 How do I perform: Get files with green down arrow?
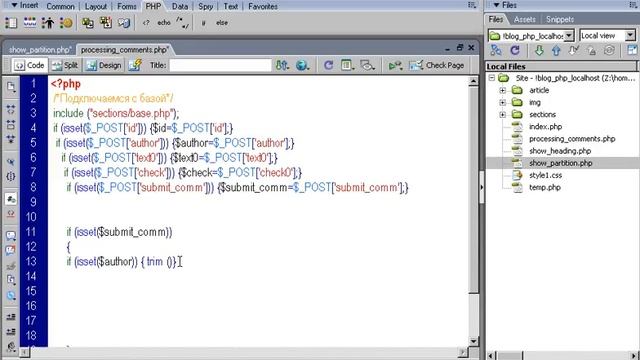pos(539,50)
